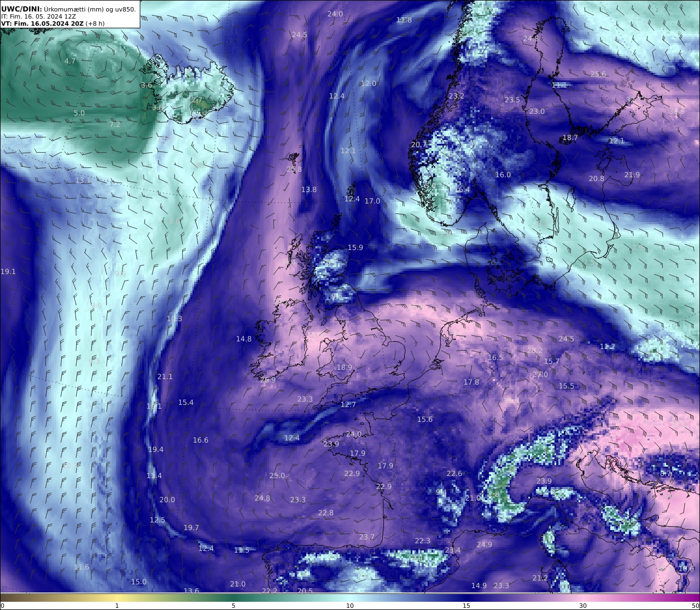Click the 14.9 value near the bottom

[479, 585]
